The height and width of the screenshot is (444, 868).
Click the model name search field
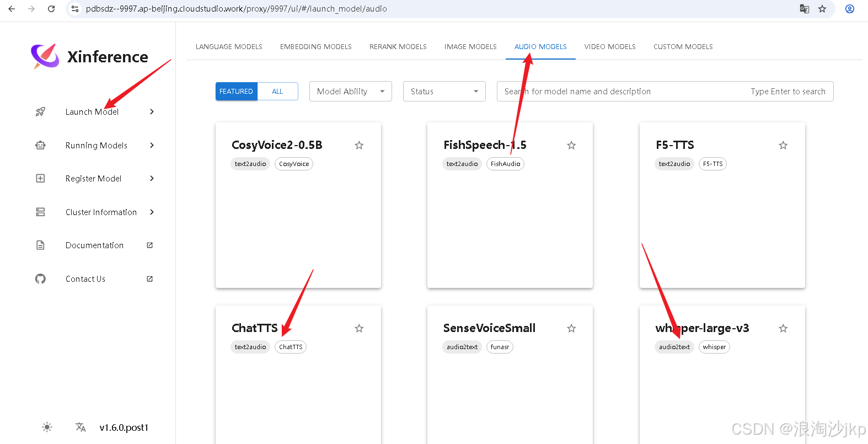pyautogui.click(x=665, y=91)
